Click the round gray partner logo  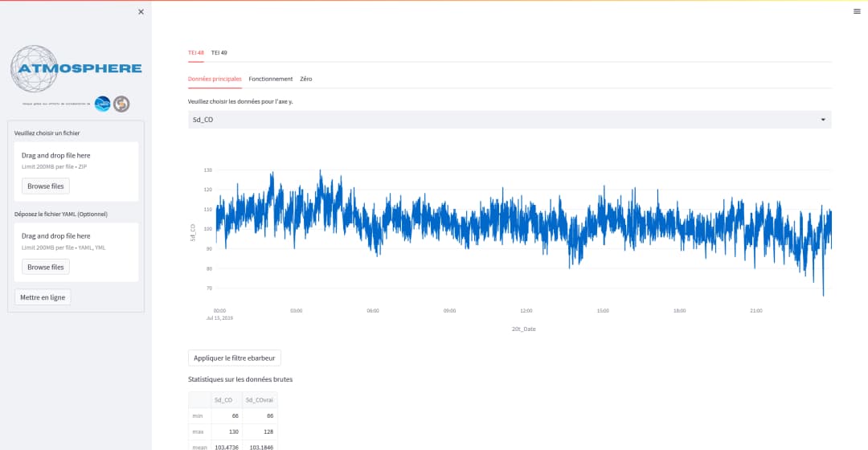(x=121, y=104)
